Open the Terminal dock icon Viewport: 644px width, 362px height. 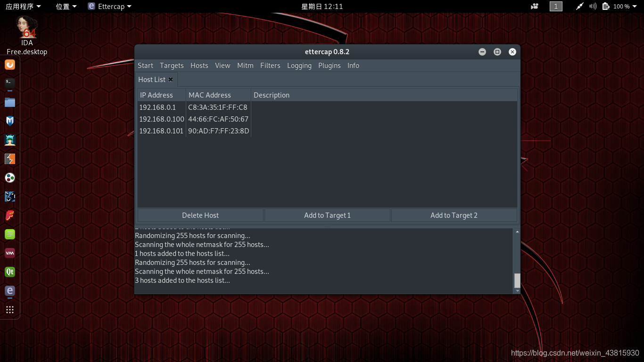pyautogui.click(x=10, y=83)
